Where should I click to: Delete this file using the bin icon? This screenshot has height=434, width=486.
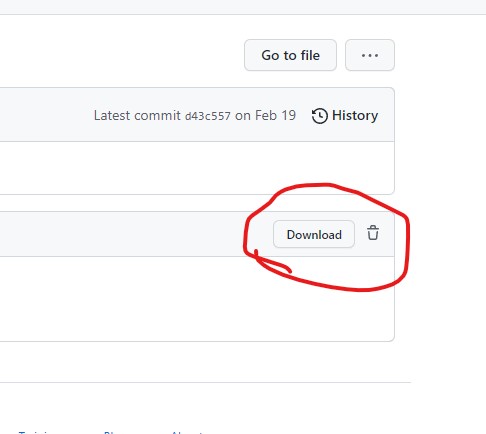pos(373,233)
